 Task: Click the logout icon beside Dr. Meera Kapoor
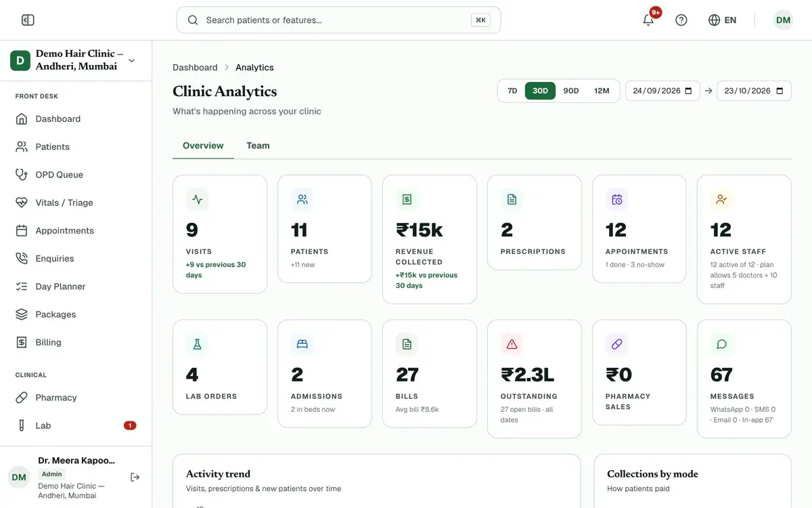tap(135, 478)
